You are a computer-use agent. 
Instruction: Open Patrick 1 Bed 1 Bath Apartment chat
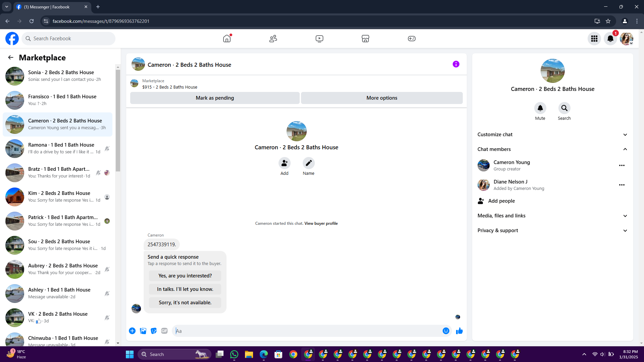point(58,221)
